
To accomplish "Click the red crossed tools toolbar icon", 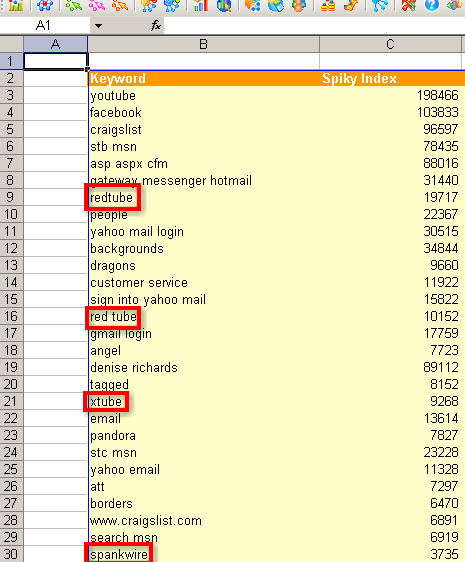I will [x=408, y=5].
